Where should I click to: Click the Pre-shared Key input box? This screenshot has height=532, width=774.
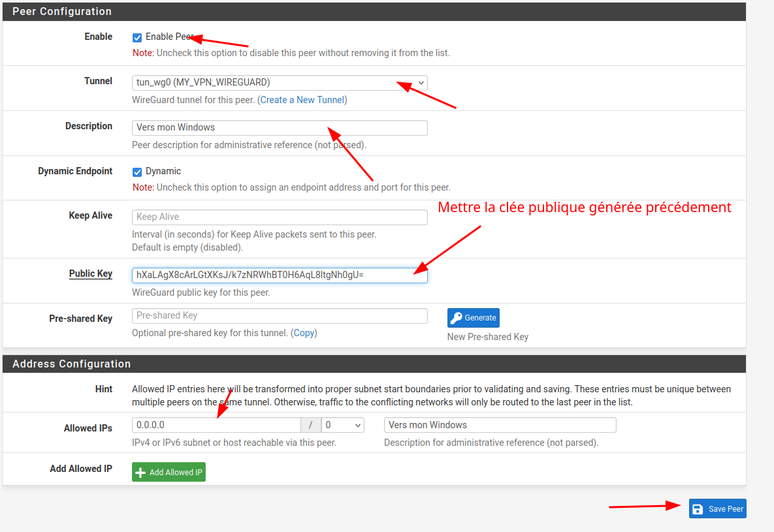click(x=280, y=316)
